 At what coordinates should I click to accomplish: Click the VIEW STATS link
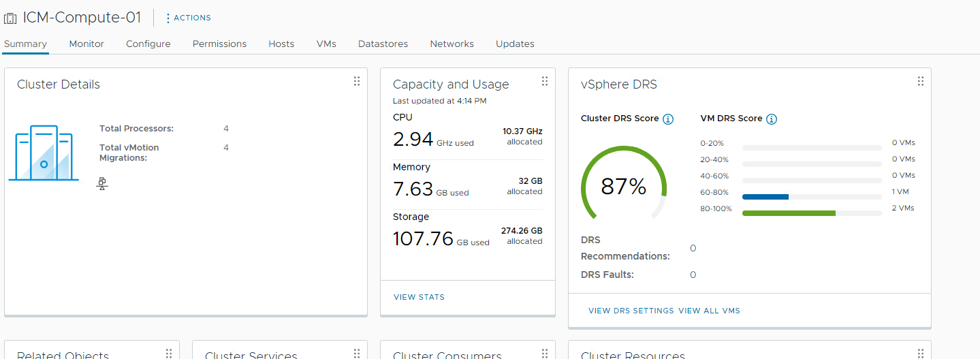click(x=419, y=297)
